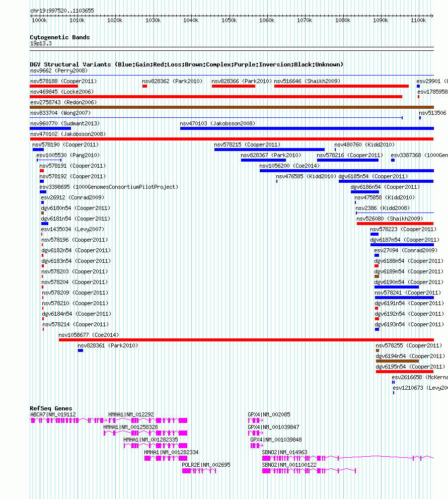This screenshot has height=499, width=448.
Task: Select nsv578223 (Cooper2011) label
Action: point(404,229)
